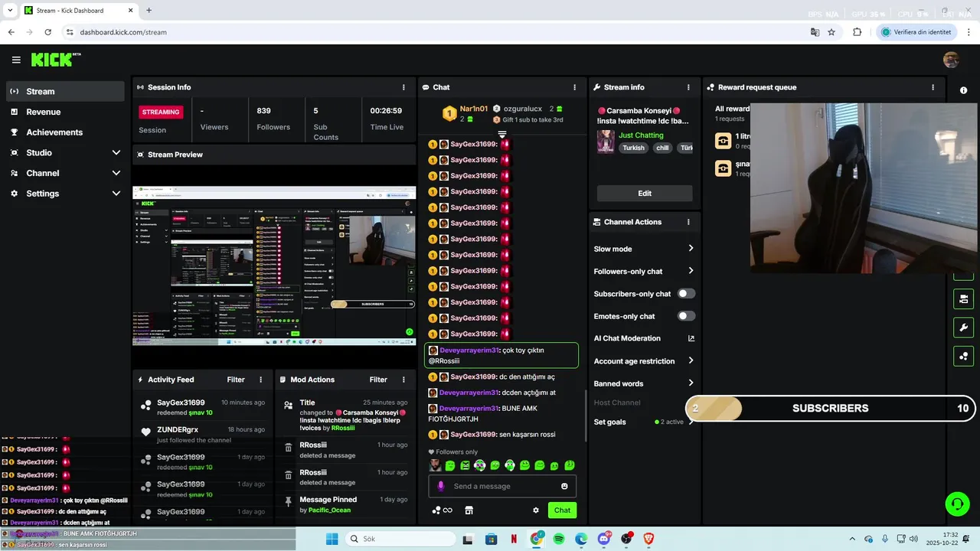Open a new browser tab

[x=149, y=11]
